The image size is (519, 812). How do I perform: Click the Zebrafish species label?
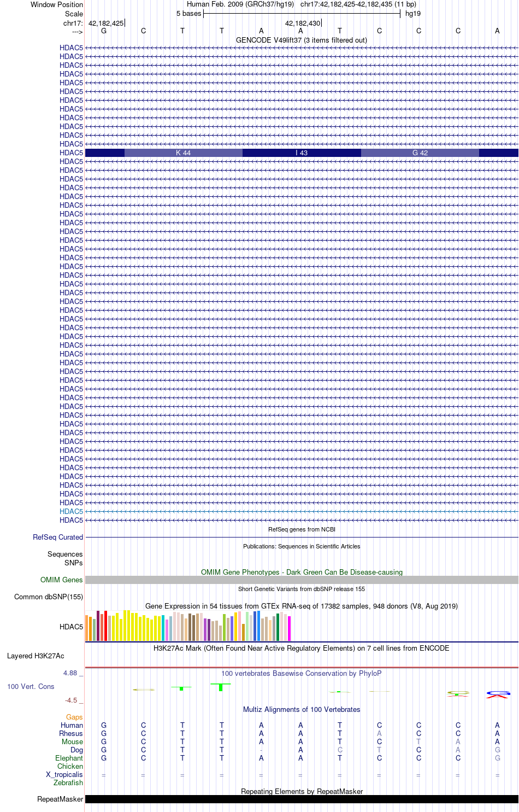(x=68, y=783)
